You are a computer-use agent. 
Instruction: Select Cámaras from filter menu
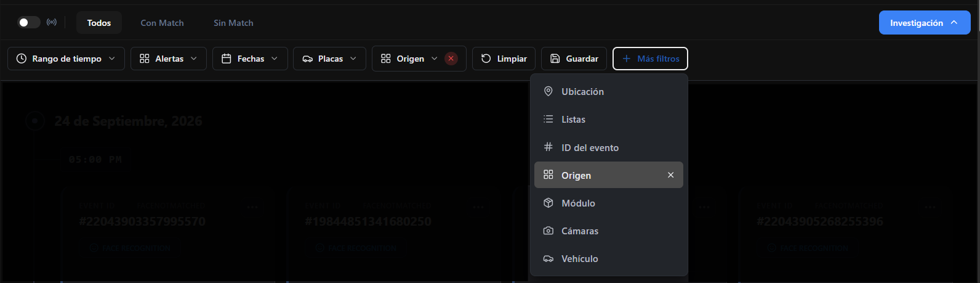coord(609,231)
